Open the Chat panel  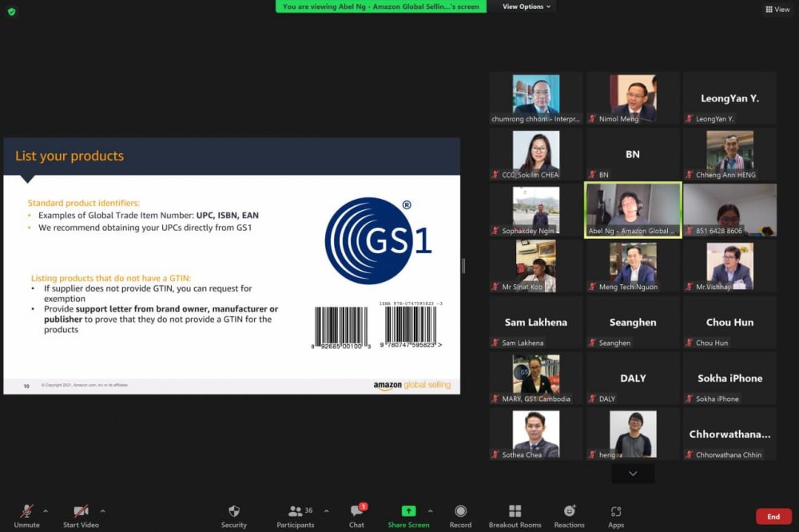356,512
